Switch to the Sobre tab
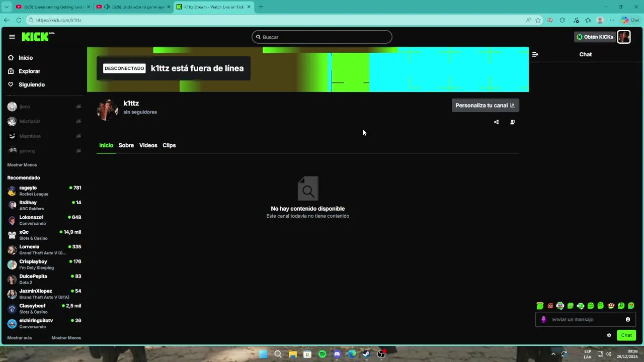This screenshot has width=644, height=362. (126, 145)
